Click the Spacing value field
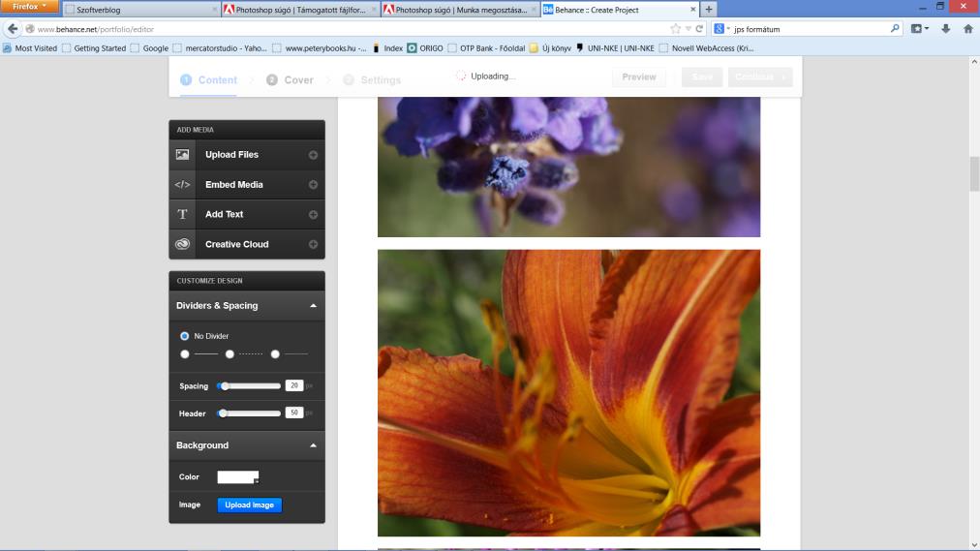 pos(293,385)
